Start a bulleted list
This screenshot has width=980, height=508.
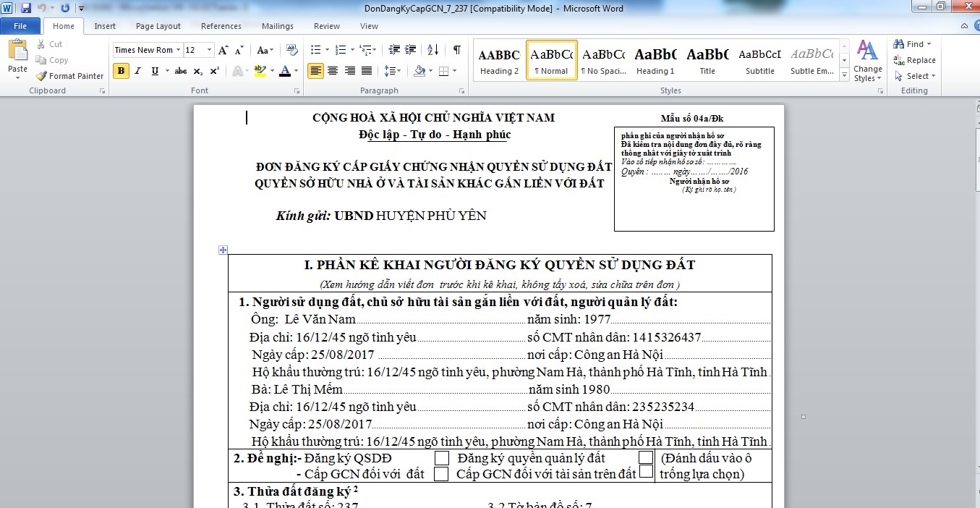[x=315, y=50]
